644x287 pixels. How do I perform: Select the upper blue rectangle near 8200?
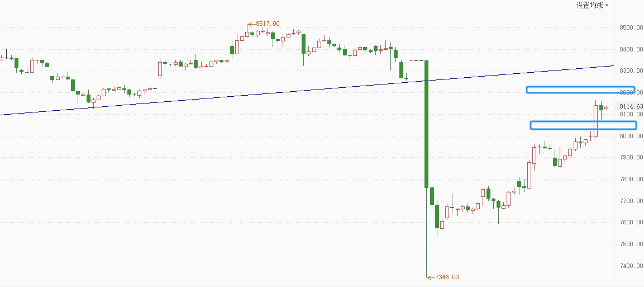coord(580,90)
